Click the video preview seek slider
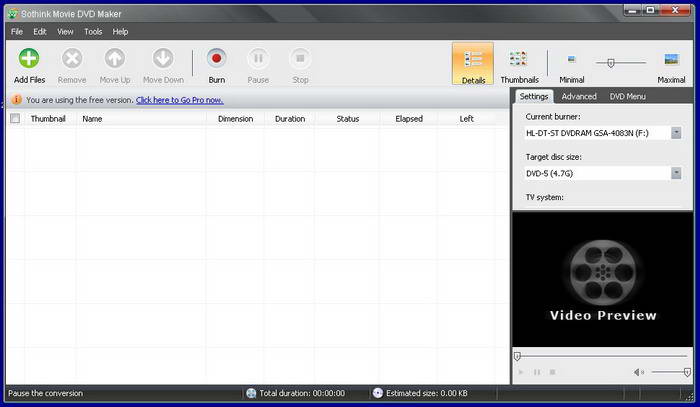Image resolution: width=700 pixels, height=407 pixels. pos(601,356)
